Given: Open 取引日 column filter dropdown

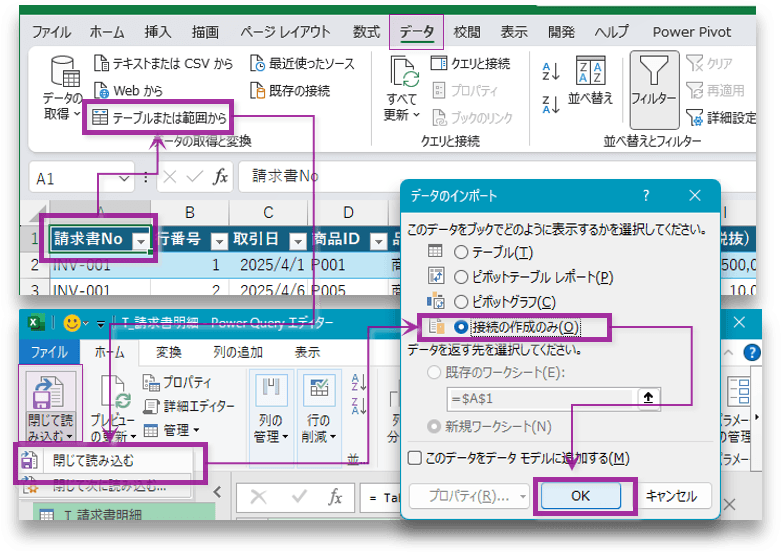Looking at the screenshot, I should coord(298,241).
